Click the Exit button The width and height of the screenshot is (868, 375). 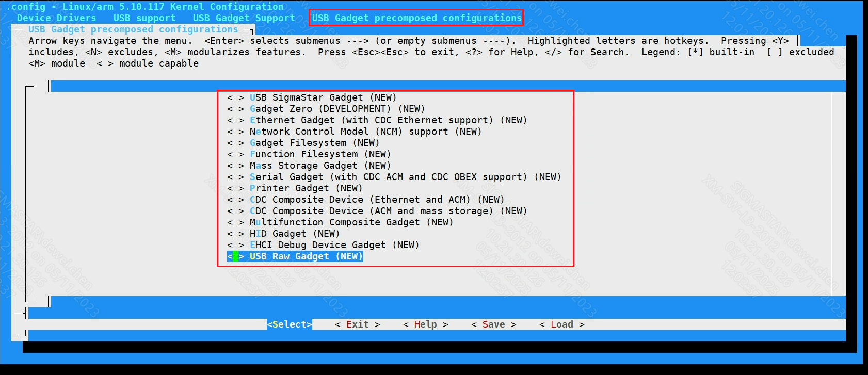[x=358, y=324]
